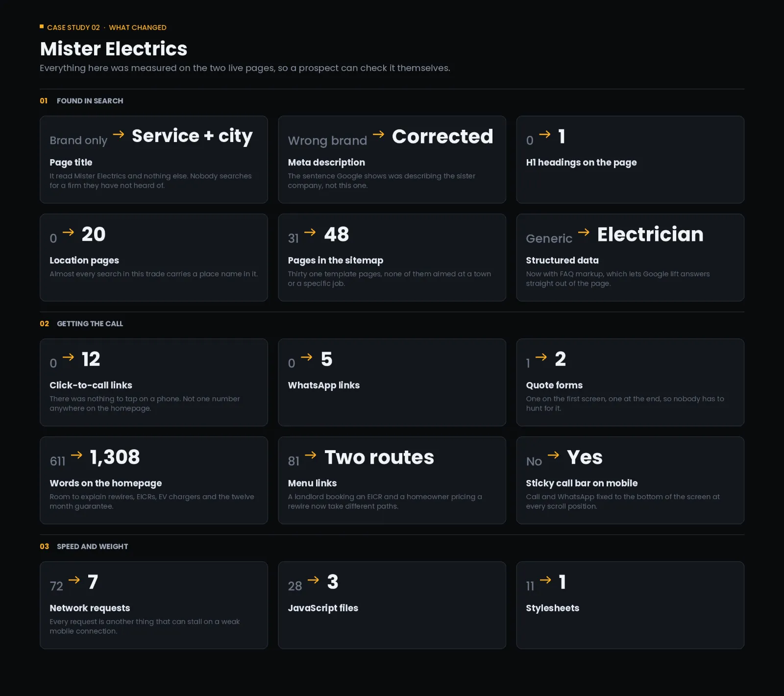Select the "Page title" card label
The width and height of the screenshot is (784, 696).
click(71, 163)
